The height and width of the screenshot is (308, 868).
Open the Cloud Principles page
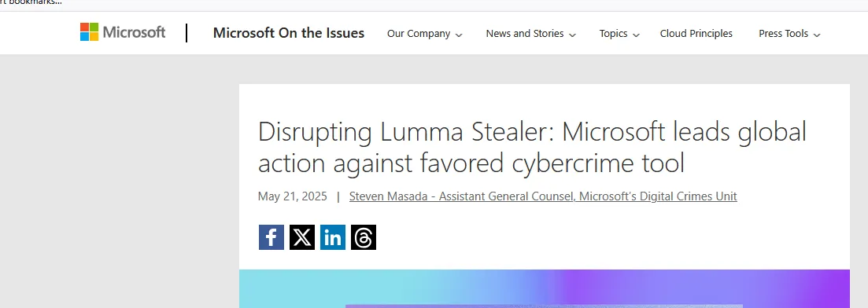[696, 34]
